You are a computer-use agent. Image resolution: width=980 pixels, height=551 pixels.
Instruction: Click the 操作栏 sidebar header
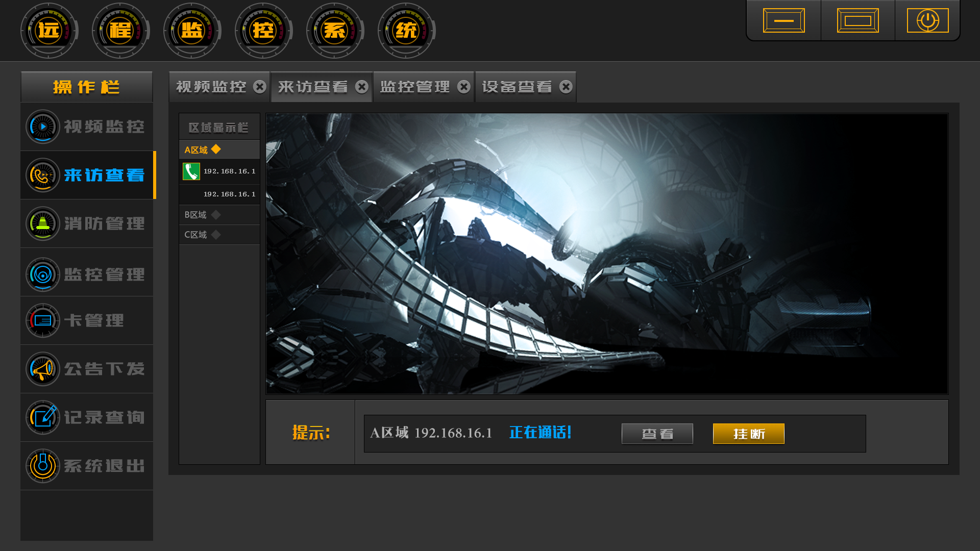click(x=87, y=87)
